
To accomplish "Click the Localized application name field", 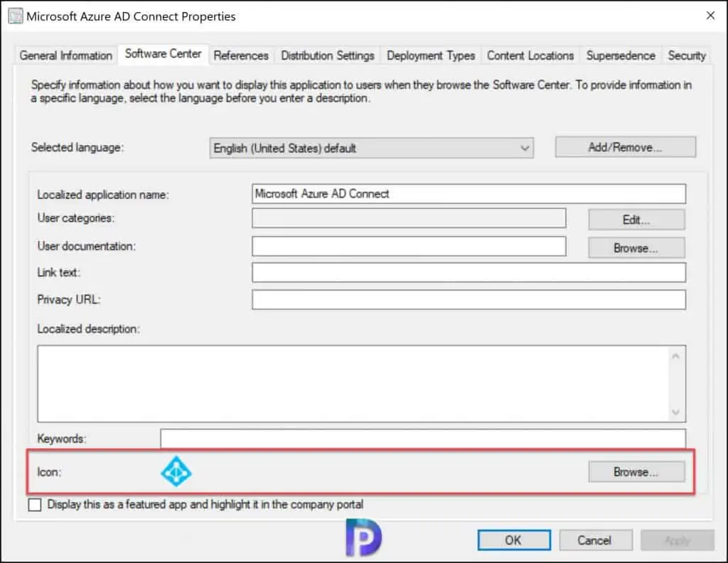I will (469, 193).
